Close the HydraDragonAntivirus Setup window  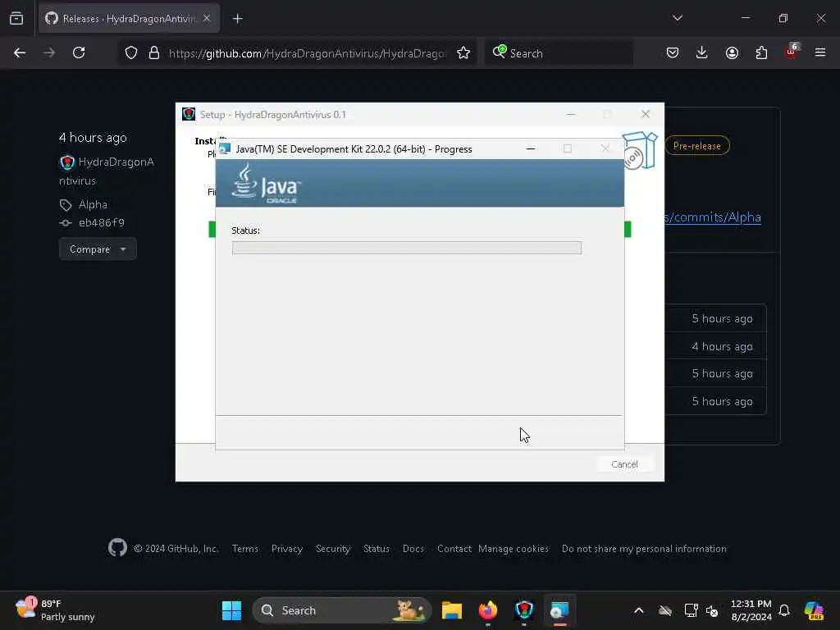tap(646, 115)
